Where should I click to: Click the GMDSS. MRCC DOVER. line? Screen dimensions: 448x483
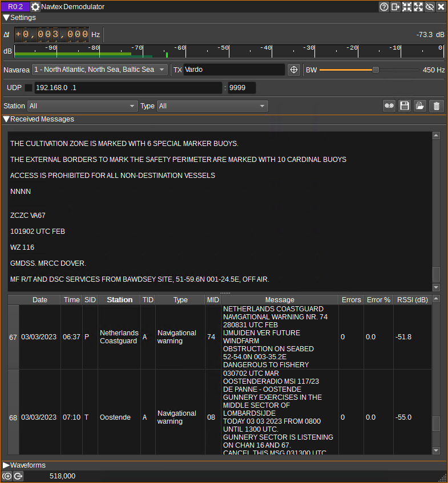tap(48, 263)
